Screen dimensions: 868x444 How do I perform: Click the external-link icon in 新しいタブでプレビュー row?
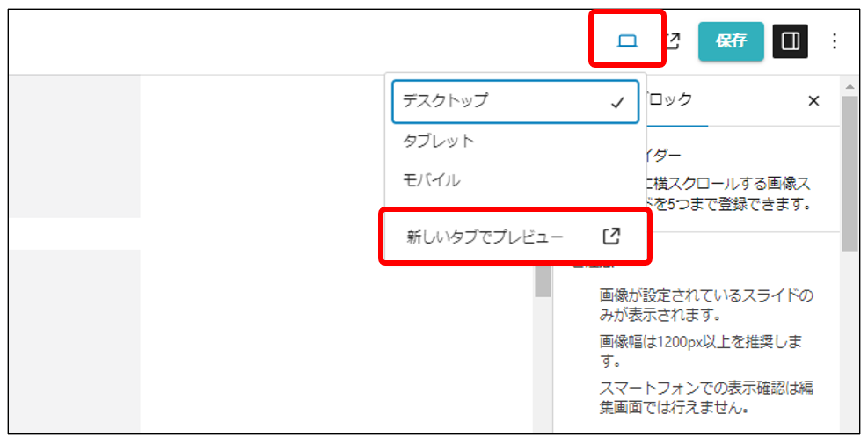(611, 236)
